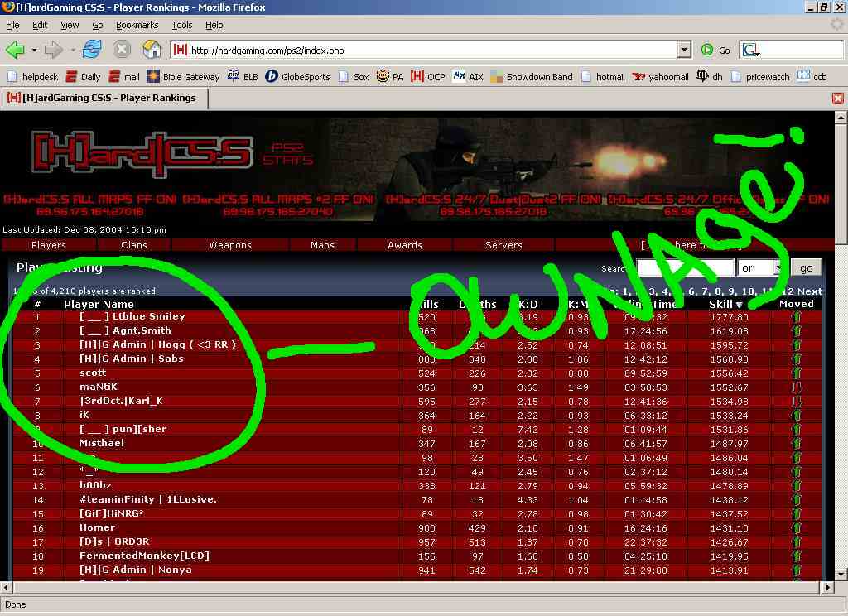The image size is (848, 616).
Task: Expand the URL address bar dropdown
Action: tap(684, 50)
